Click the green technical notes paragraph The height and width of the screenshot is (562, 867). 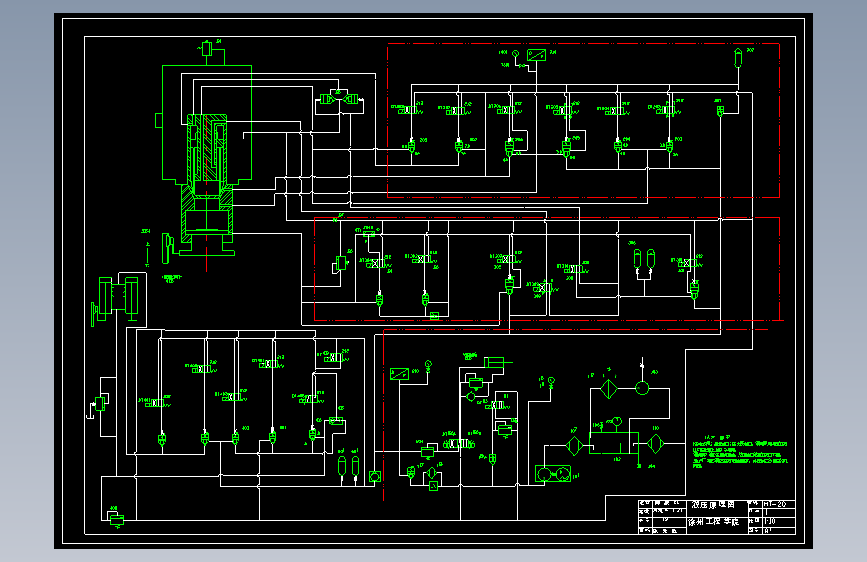[x=740, y=454]
